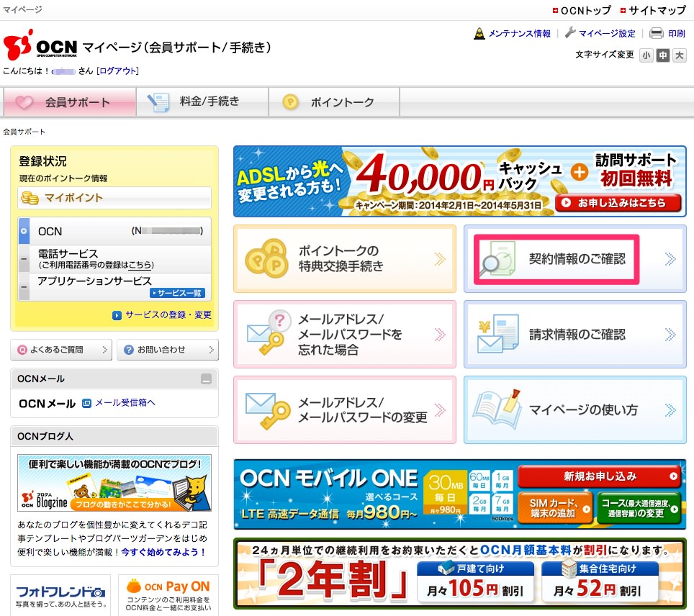The image size is (694, 616).
Task: Open ポイントークの特典交換手続き
Action: coord(345,258)
